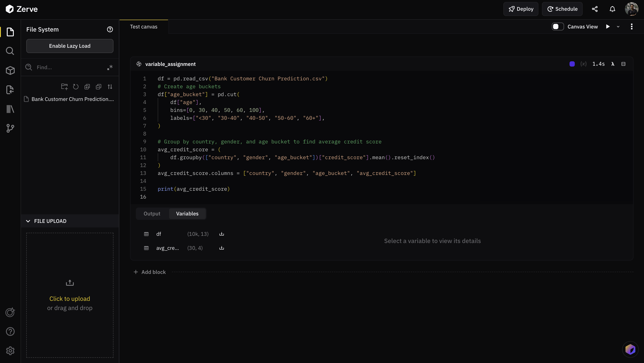Image resolution: width=644 pixels, height=363 pixels.
Task: Switch to the Output tab
Action: pos(152,214)
